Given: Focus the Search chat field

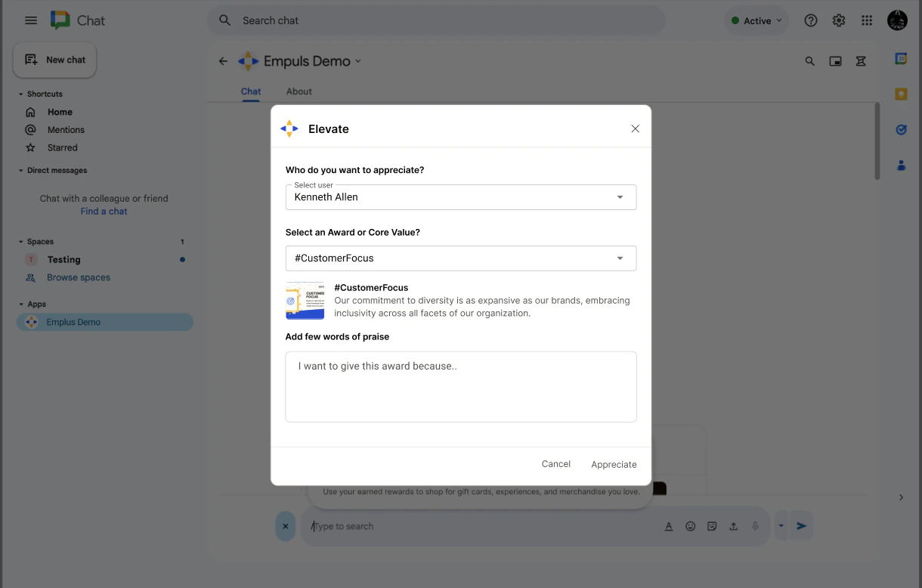Looking at the screenshot, I should point(436,20).
